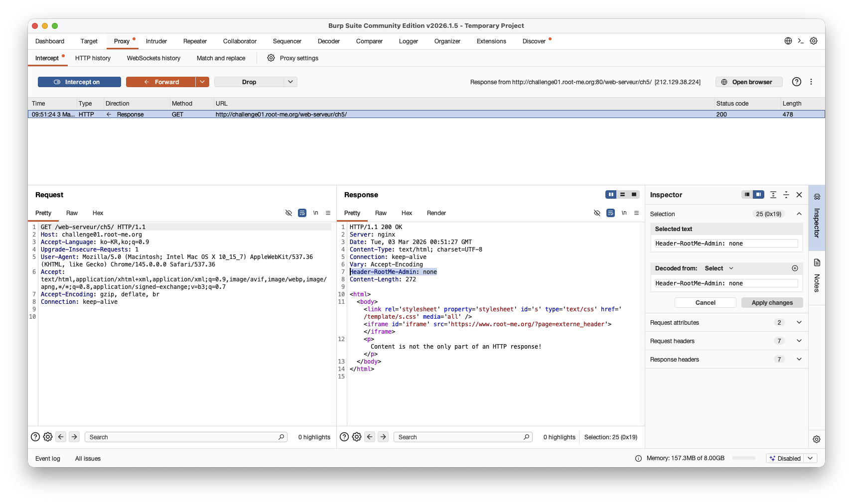The width and height of the screenshot is (853, 504).
Task: Open Request search settings gear
Action: point(48,437)
